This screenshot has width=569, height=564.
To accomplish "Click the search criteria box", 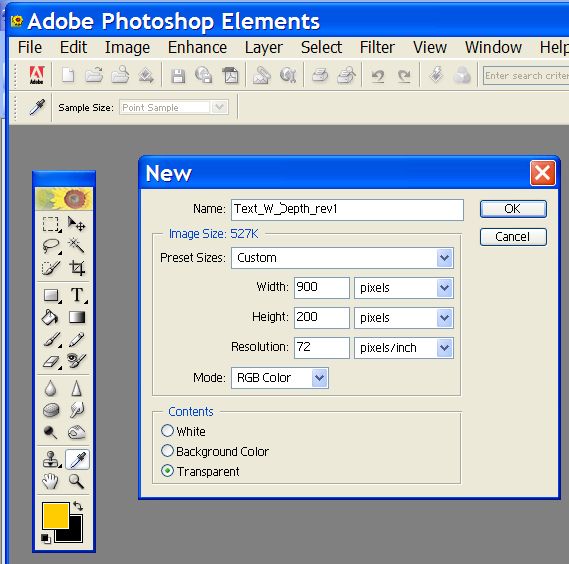I will [526, 75].
